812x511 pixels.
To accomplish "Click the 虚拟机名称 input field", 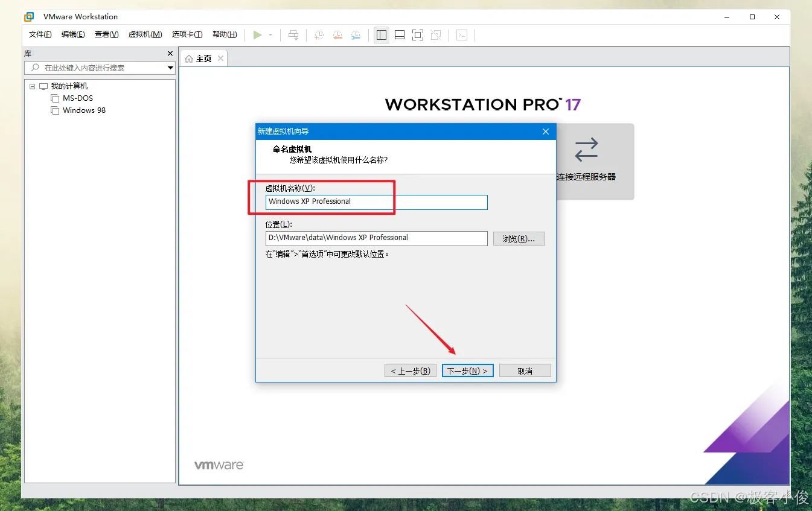I will point(376,202).
